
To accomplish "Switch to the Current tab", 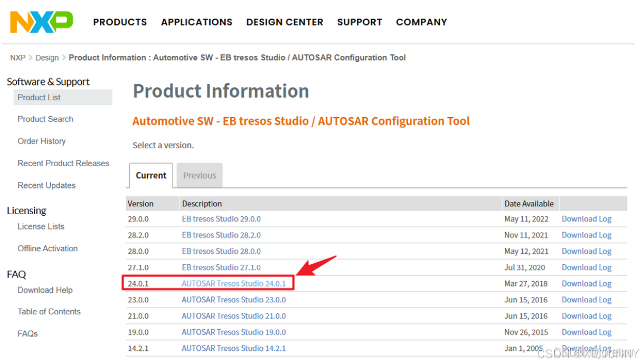I will (151, 176).
